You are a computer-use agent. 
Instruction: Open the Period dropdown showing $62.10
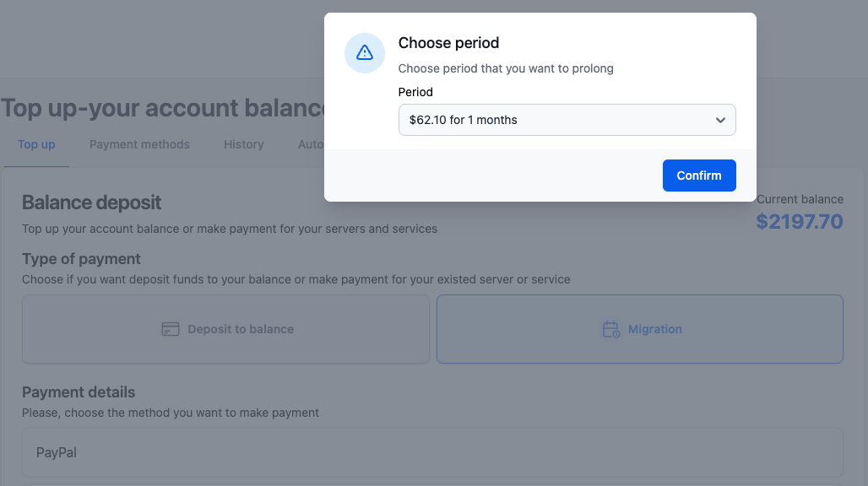click(557, 120)
